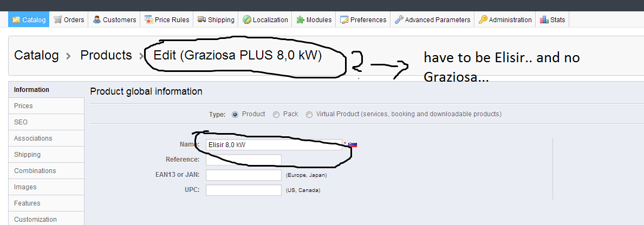
Task: Switch to the Associations tab
Action: (46, 138)
